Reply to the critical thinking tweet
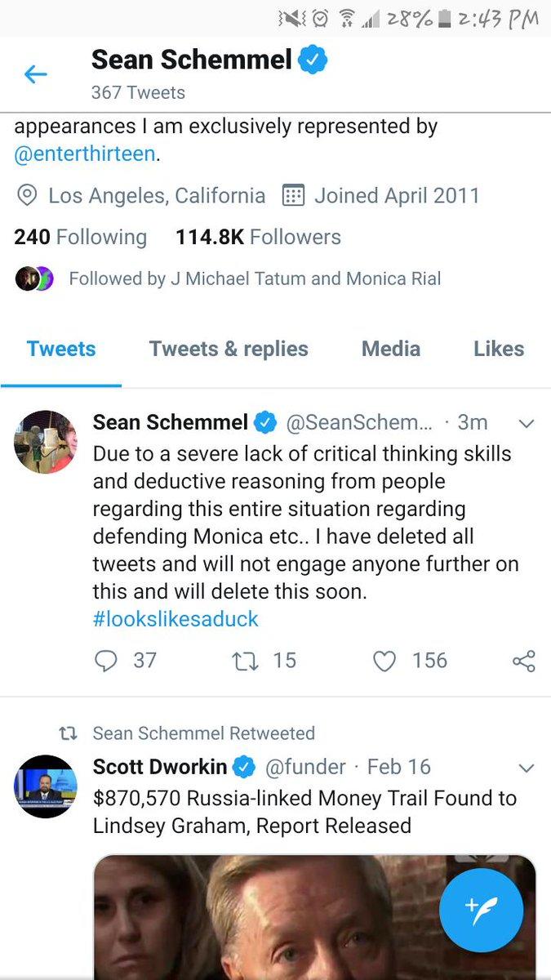 pyautogui.click(x=106, y=661)
